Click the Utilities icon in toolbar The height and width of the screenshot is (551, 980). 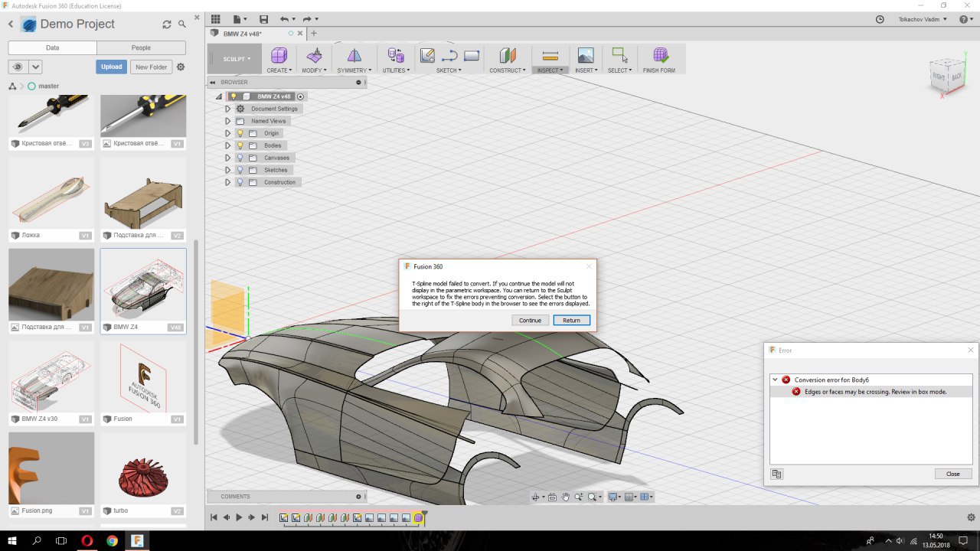click(x=396, y=55)
